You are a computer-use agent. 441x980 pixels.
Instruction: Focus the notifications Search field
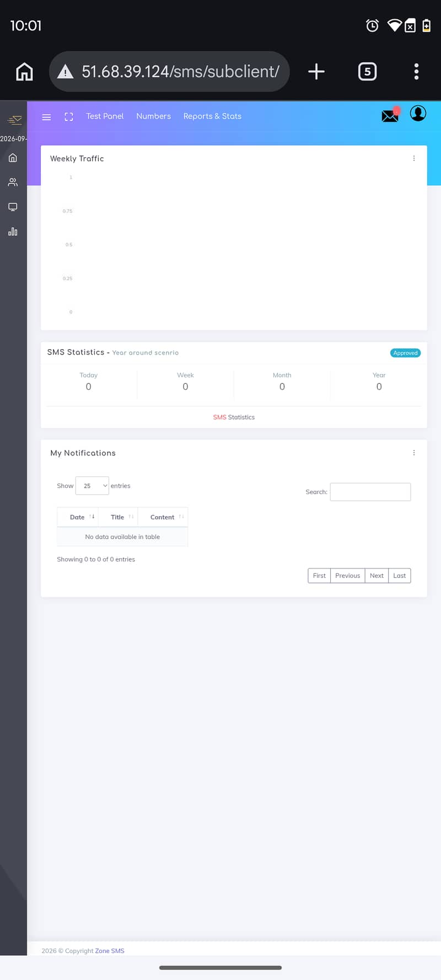click(x=370, y=492)
